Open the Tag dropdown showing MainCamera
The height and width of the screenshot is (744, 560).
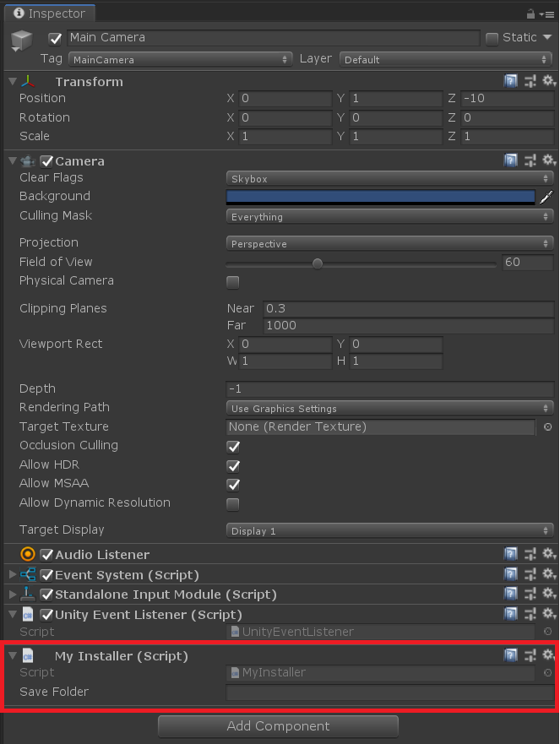180,60
